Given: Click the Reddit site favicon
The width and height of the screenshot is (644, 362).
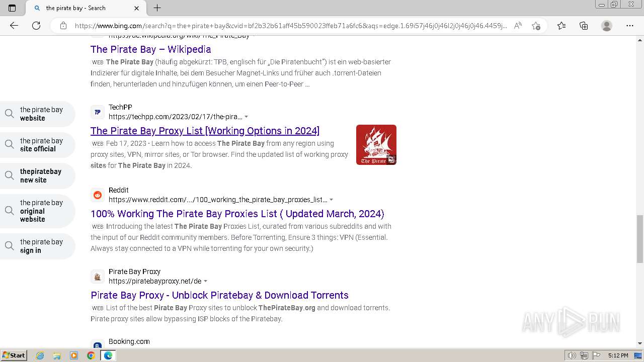Looking at the screenshot, I should pyautogui.click(x=98, y=195).
